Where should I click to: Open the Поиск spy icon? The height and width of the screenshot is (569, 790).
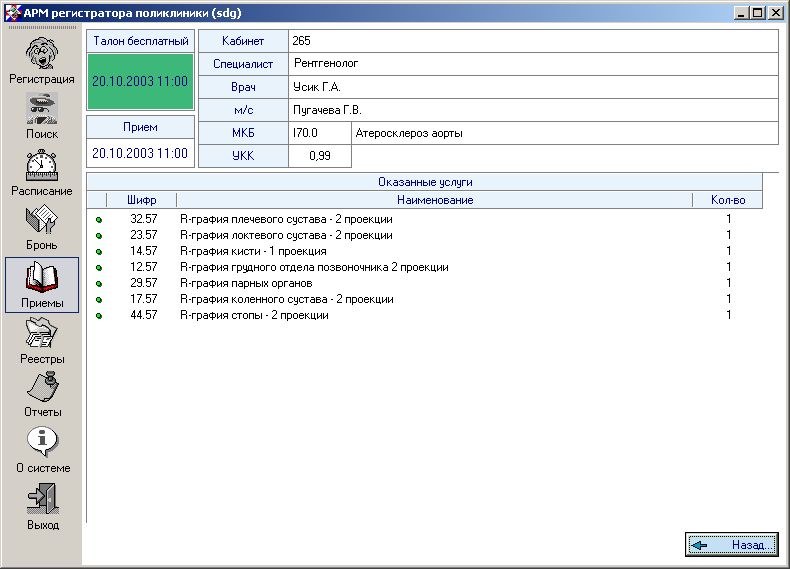click(42, 108)
